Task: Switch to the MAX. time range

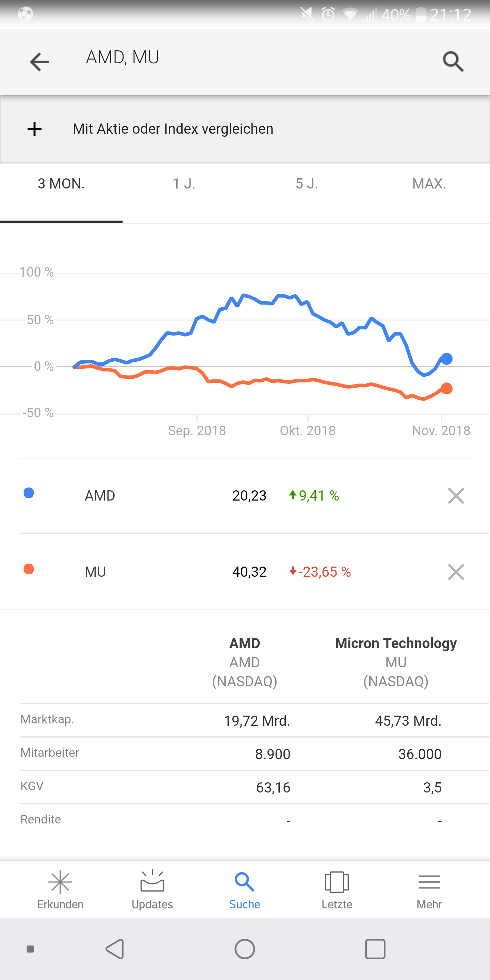Action: [x=429, y=184]
